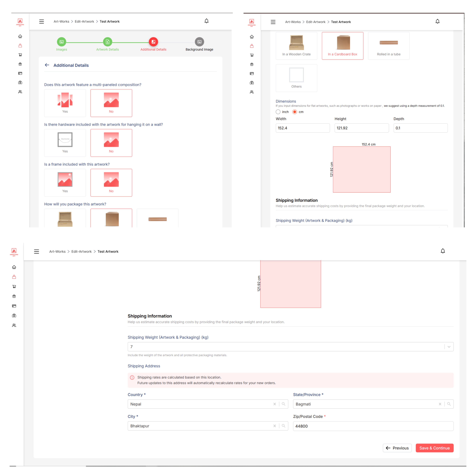Click home sidebar icon in Additional Details screen

20,36
